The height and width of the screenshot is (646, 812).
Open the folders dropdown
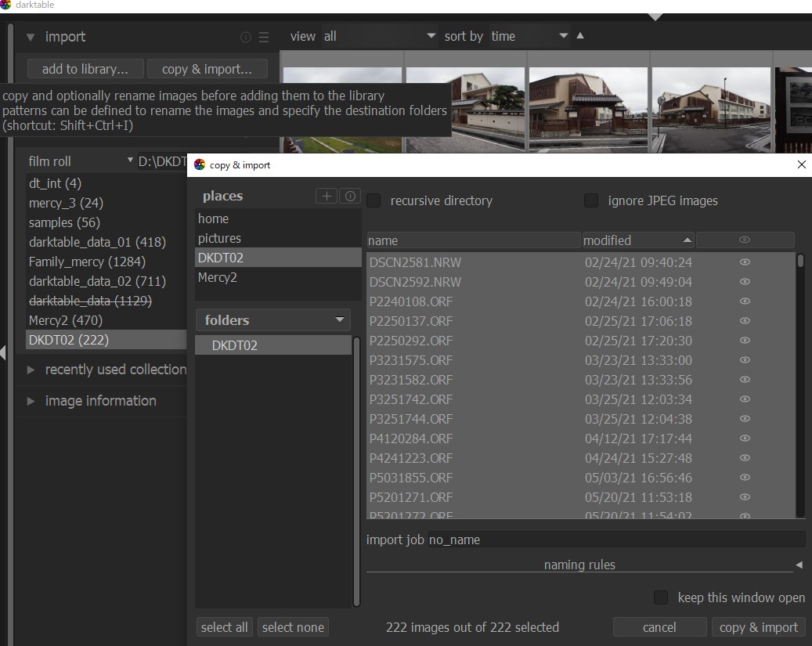(273, 320)
